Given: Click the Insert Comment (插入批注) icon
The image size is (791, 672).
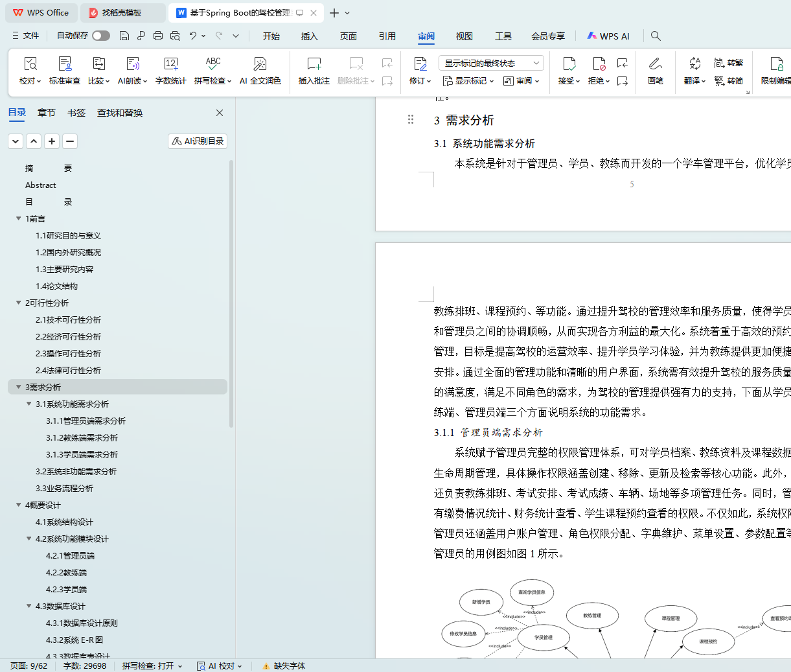Looking at the screenshot, I should click(314, 64).
